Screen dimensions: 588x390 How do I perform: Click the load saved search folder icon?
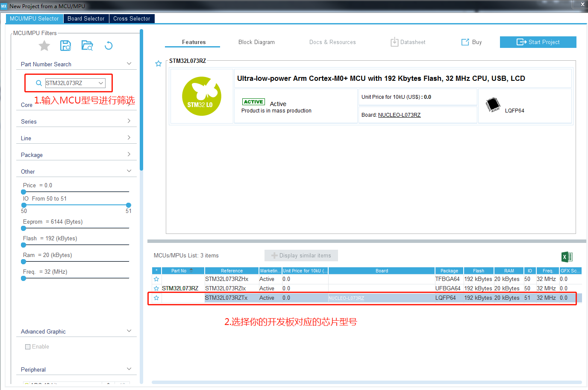tap(87, 46)
